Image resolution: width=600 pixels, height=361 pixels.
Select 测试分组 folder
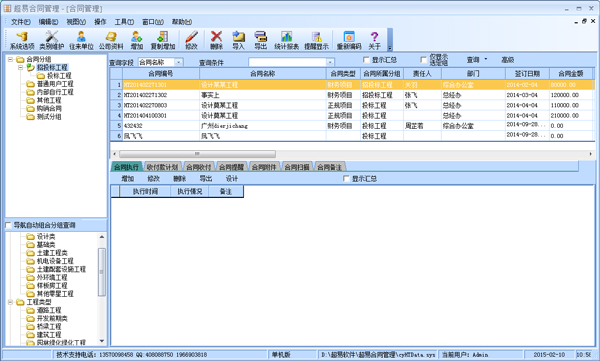tap(49, 117)
